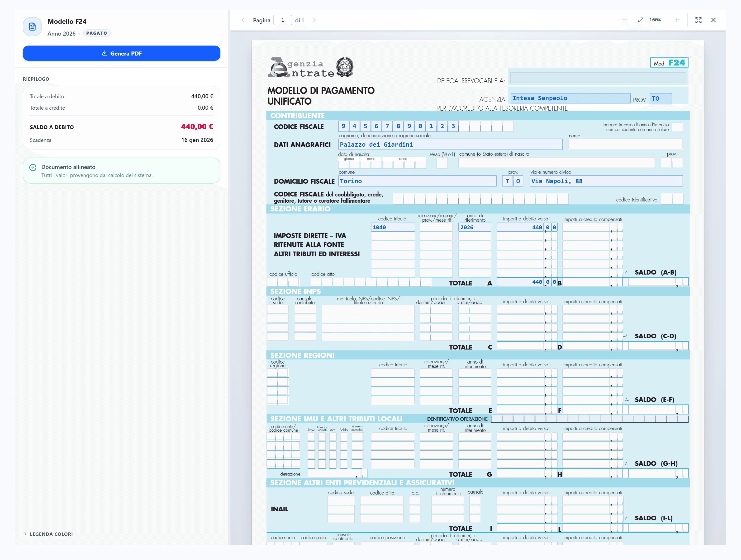Click the empty nome field
741x560 pixels.
(625, 144)
